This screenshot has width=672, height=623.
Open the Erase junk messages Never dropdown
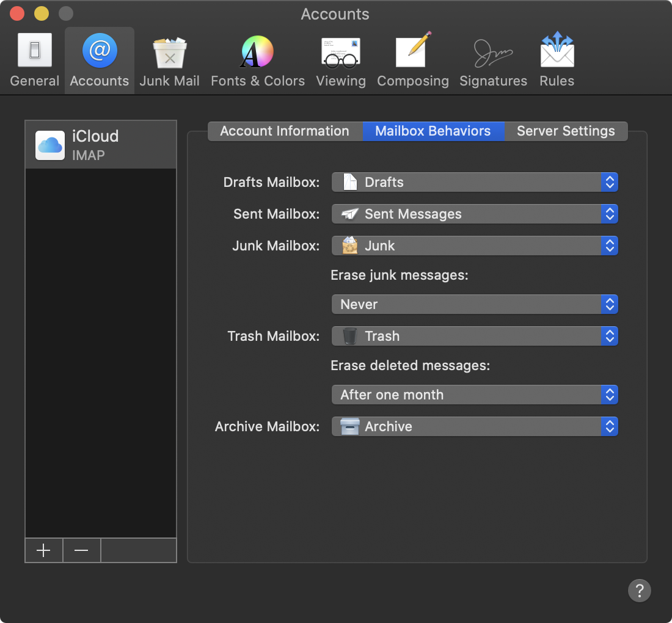click(475, 304)
